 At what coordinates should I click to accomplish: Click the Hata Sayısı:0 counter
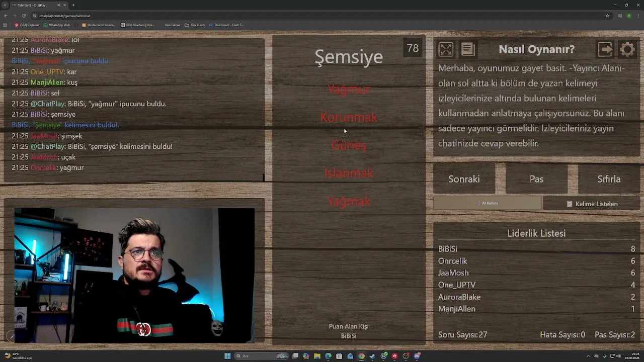pos(562,334)
